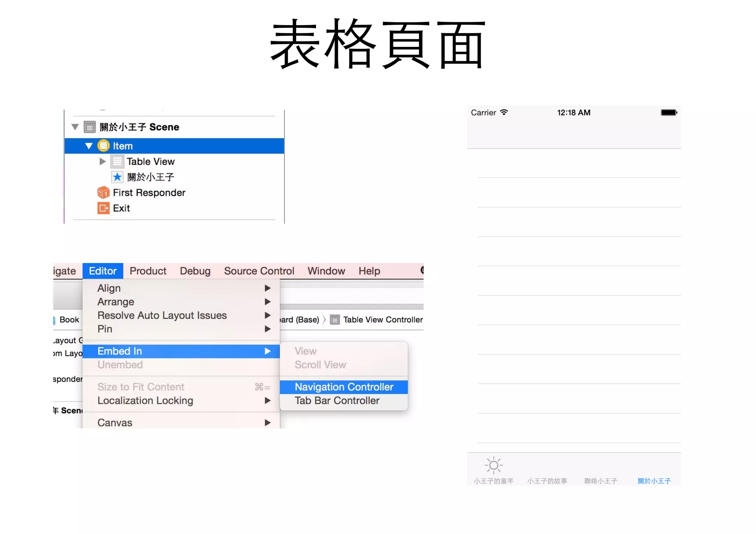Click the Table View icon in outline

(x=117, y=162)
